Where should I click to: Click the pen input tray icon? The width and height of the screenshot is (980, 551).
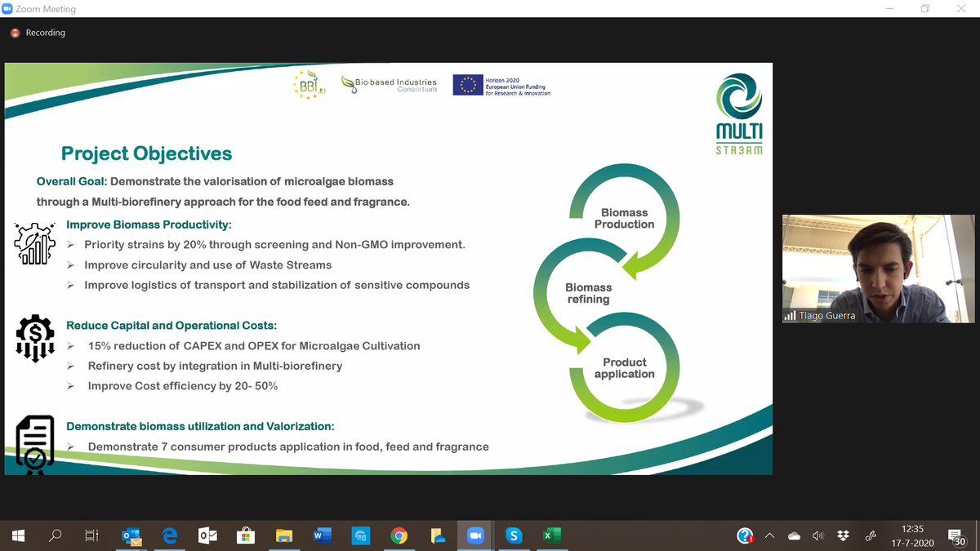pyautogui.click(x=871, y=535)
